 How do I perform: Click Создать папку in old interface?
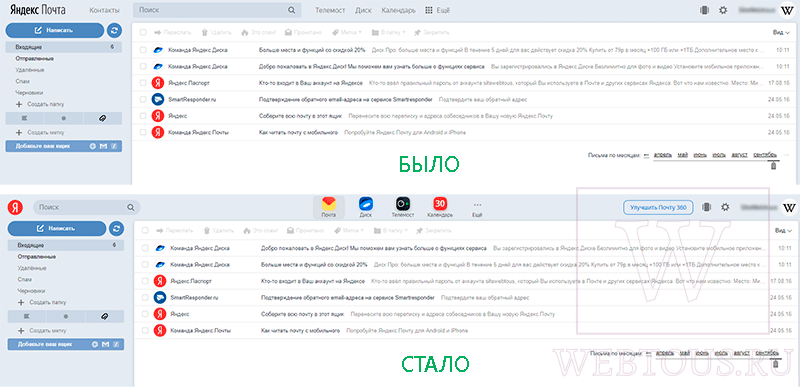41,104
